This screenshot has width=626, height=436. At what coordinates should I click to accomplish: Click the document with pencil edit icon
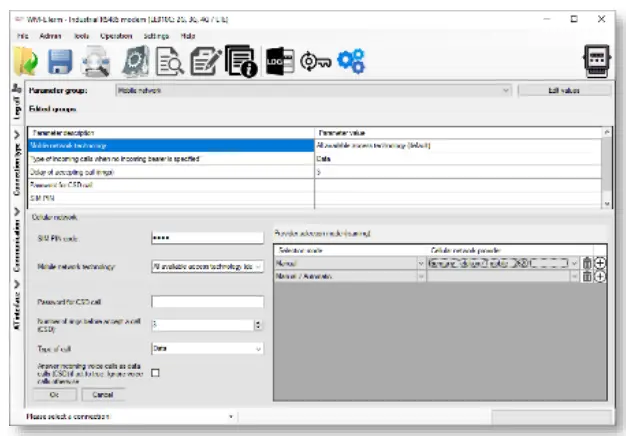pos(204,62)
